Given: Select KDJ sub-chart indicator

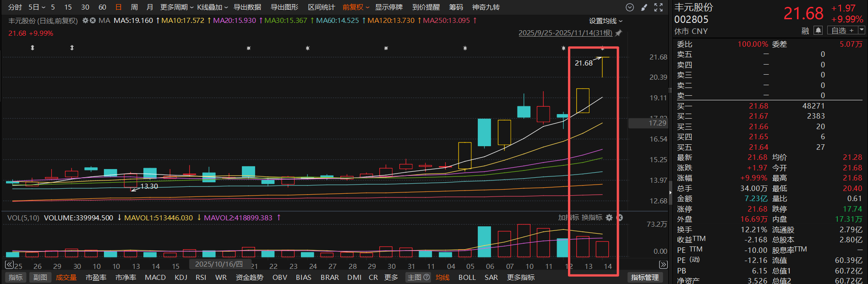Looking at the screenshot, I should coord(181,278).
